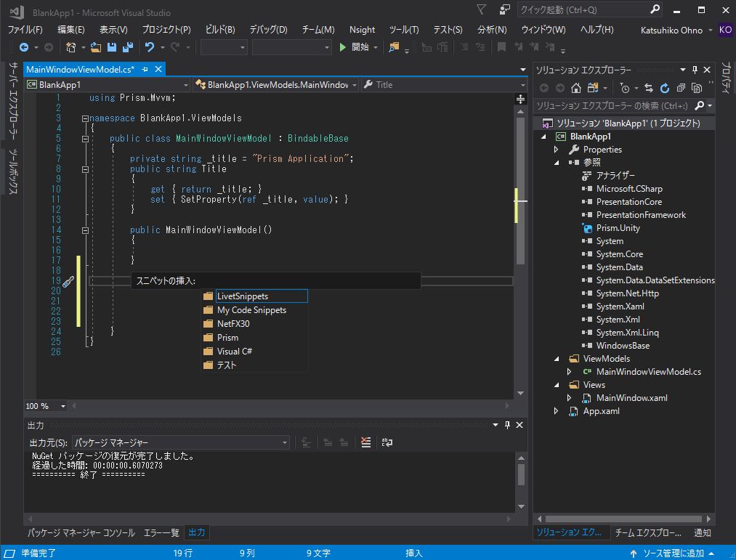Viewport: 736px width, 560px height.
Task: Click Show All Files icon in Solution Explorer
Action: tap(697, 88)
